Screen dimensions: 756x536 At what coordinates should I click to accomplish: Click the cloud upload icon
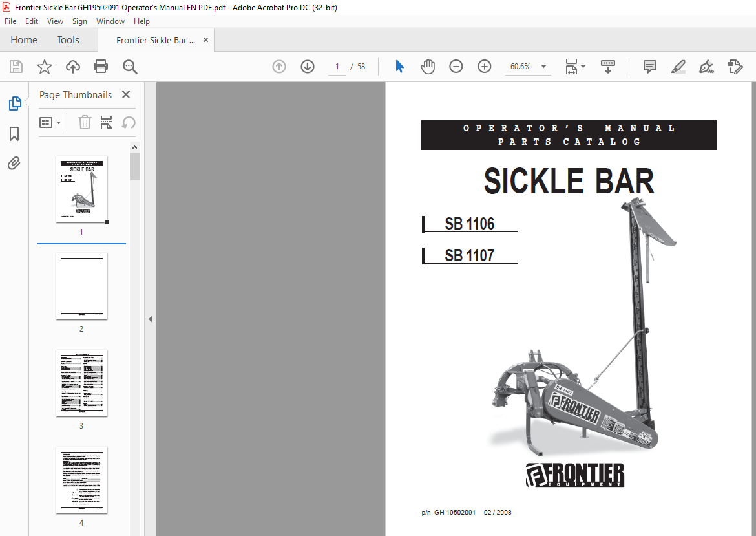(x=73, y=67)
